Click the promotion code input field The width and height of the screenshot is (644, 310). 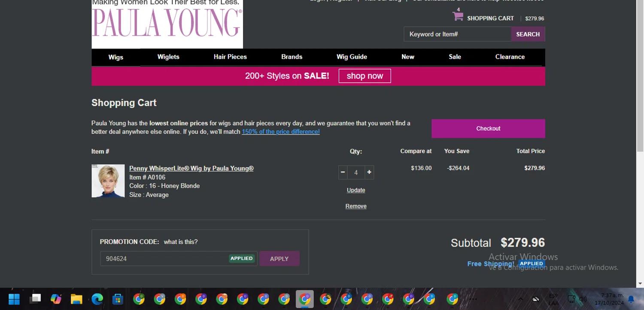click(x=179, y=259)
